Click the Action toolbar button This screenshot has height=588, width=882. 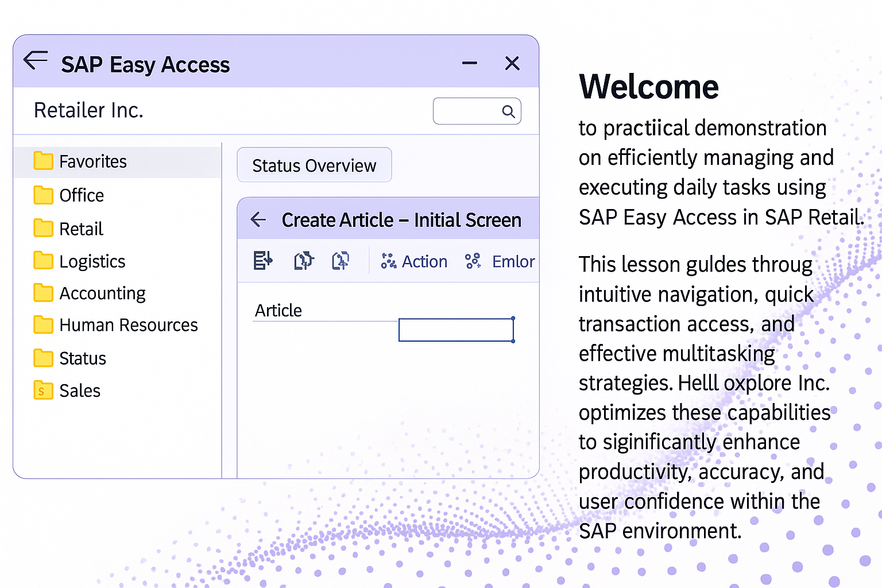tap(413, 261)
